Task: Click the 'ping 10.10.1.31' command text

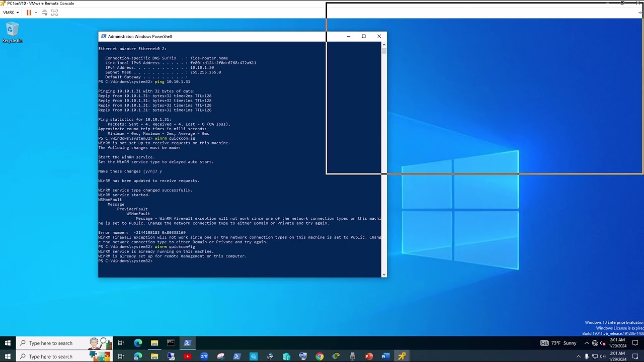Action: (172, 81)
